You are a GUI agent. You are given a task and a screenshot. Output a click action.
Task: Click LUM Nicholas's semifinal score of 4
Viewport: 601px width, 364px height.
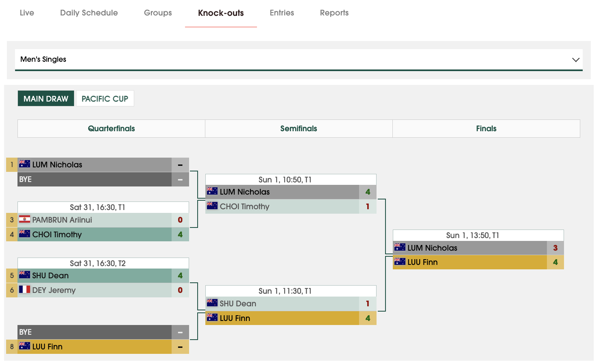point(368,192)
